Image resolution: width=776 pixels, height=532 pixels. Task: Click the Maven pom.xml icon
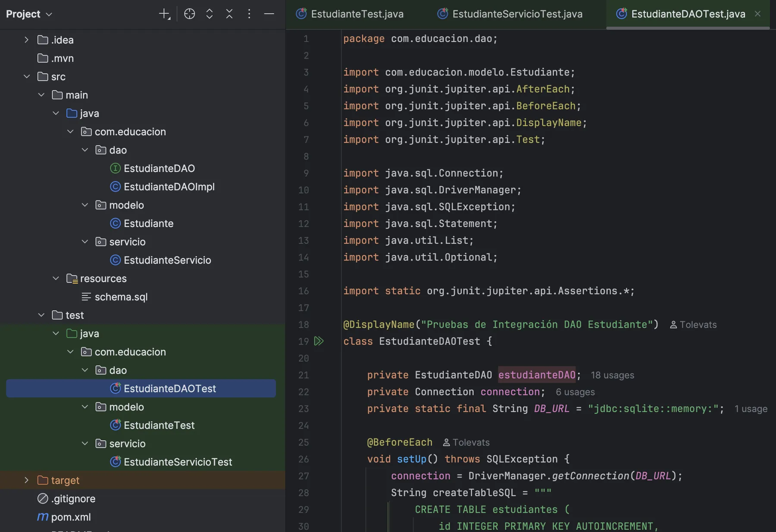[x=43, y=517]
